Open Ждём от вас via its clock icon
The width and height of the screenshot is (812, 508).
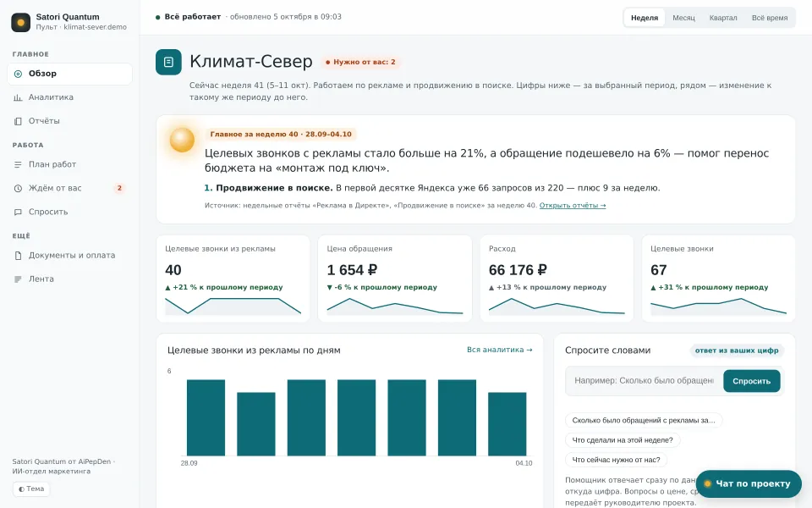coord(18,188)
